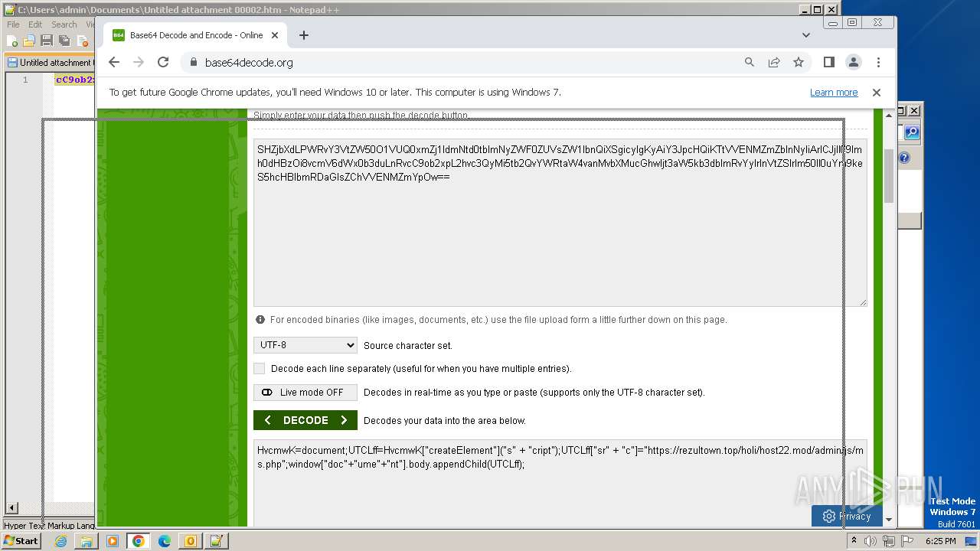980x551 pixels.
Task: Open source character set UTF-8 dropdown
Action: point(305,345)
